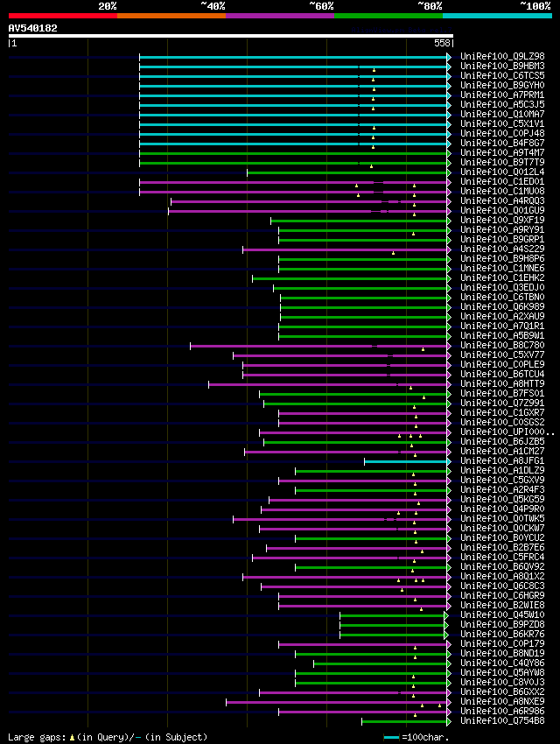Click the orange ~40% legend segment
560x744 pixels.
(x=171, y=16)
